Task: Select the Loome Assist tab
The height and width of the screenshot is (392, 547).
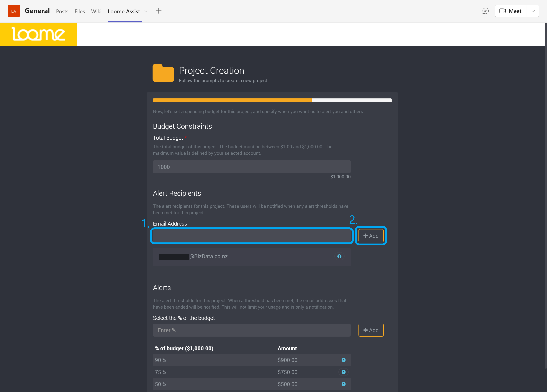Action: [x=124, y=11]
